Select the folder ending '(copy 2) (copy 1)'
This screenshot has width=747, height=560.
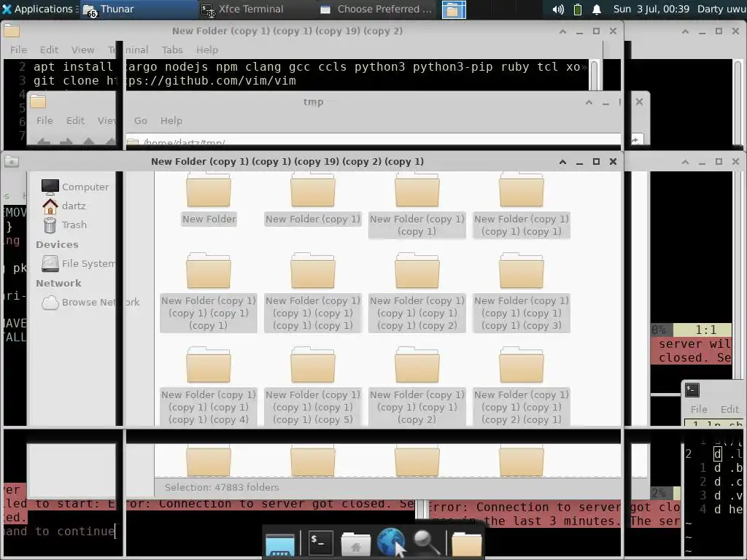[521, 386]
